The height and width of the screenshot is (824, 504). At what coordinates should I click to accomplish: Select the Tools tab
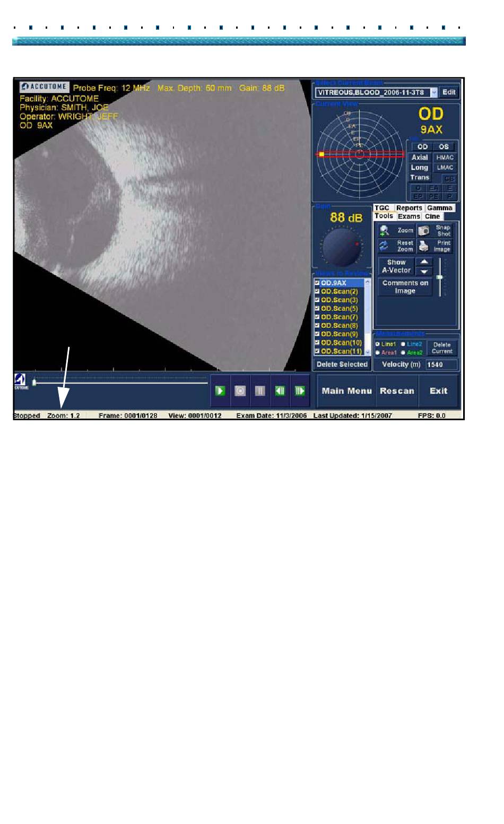[384, 216]
